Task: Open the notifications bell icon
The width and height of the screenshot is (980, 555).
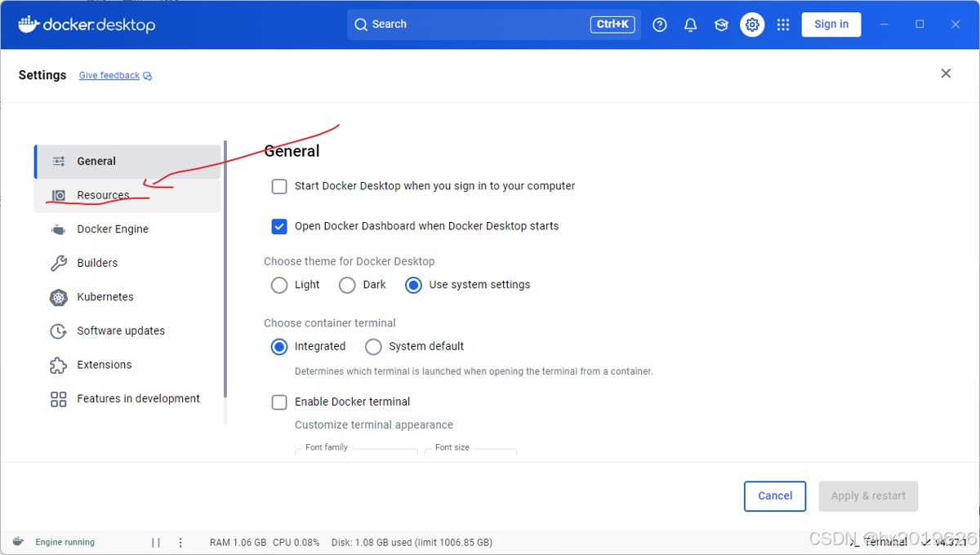Action: coord(690,24)
